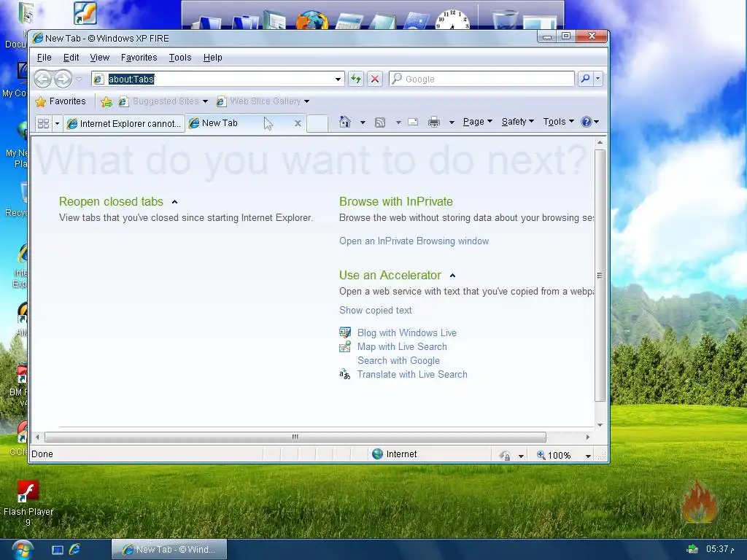Open the 100% zoom level dropdown
Screen dimensions: 747x560
(589, 456)
